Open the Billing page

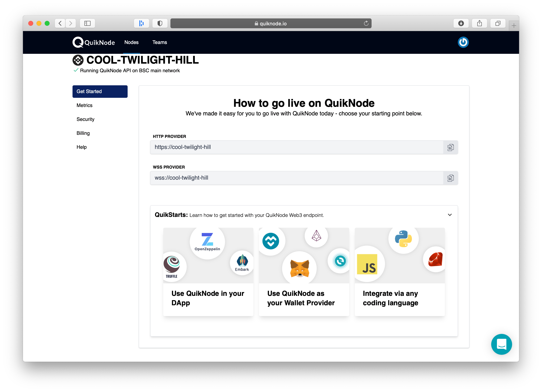(x=83, y=133)
